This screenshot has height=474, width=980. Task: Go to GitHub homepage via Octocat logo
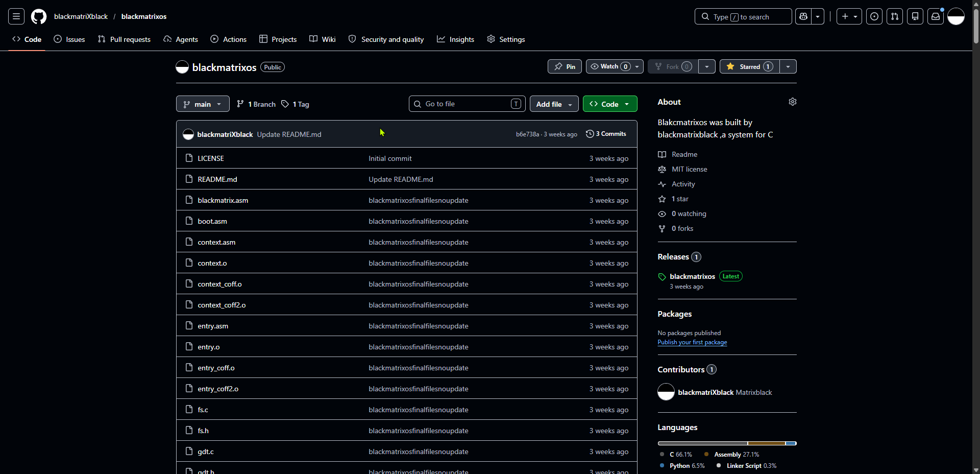39,16
